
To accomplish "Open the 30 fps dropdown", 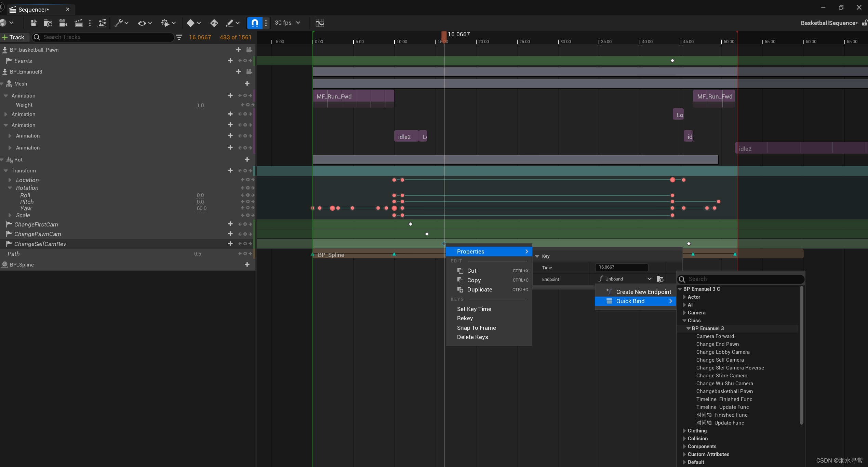I will click(x=288, y=23).
